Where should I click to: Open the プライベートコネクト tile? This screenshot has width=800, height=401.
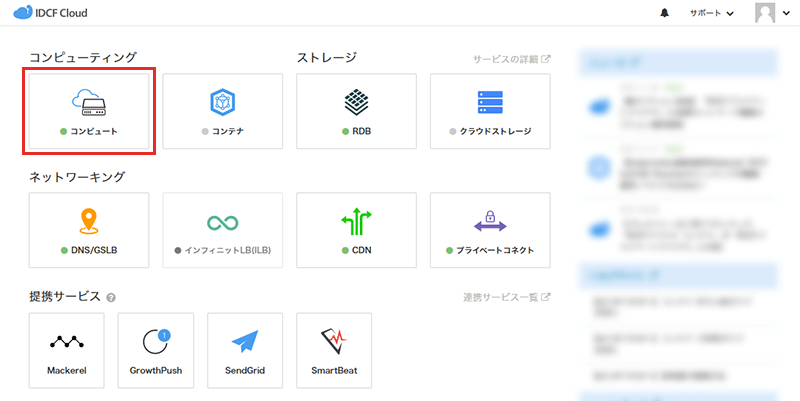(x=490, y=230)
